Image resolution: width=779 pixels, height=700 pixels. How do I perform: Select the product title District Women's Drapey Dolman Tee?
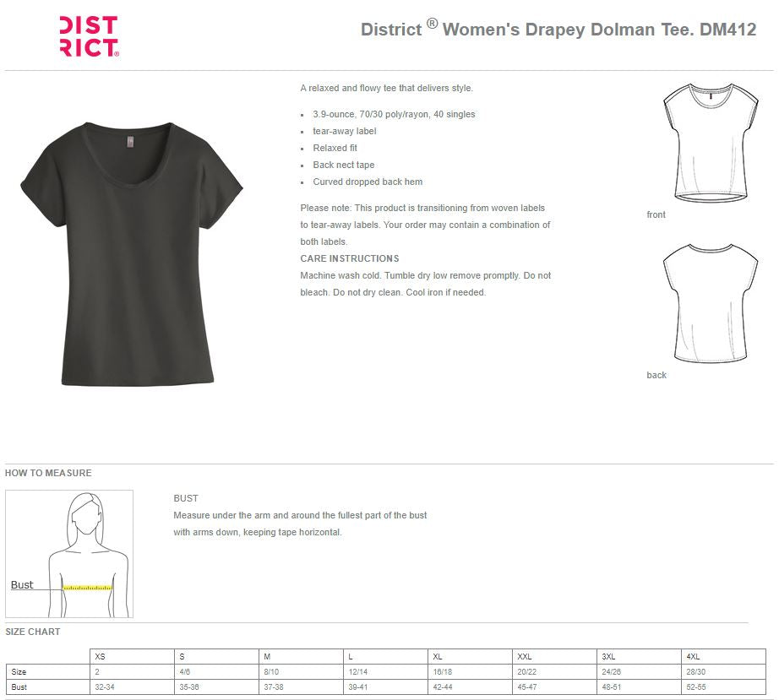click(558, 30)
